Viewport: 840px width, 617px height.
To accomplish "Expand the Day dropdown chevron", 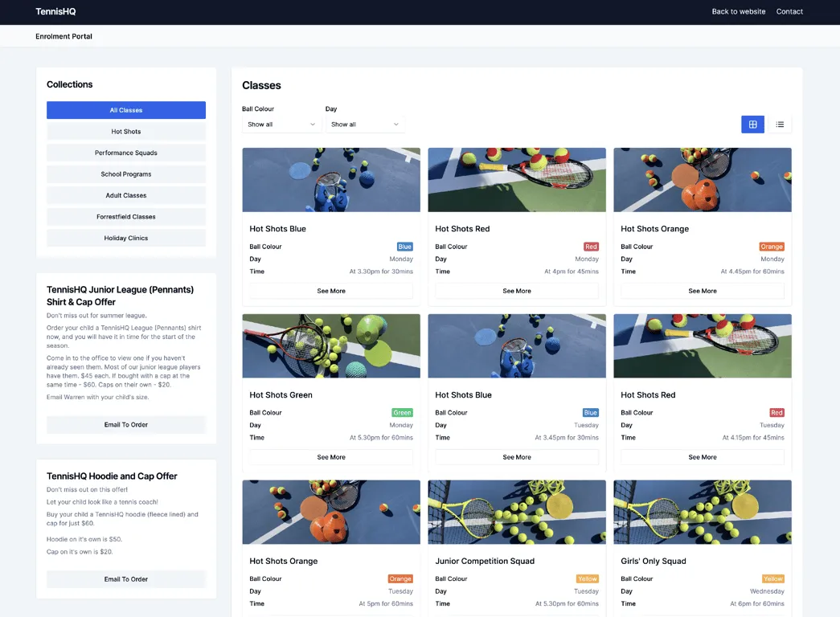I will tap(395, 125).
